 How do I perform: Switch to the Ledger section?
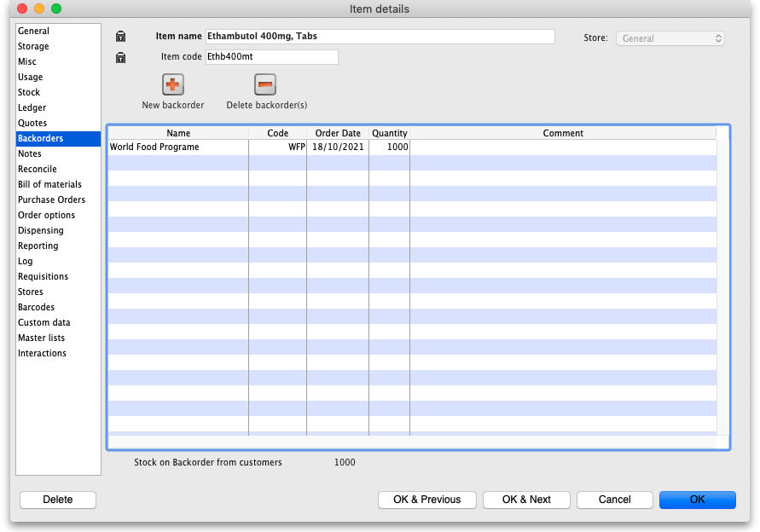tap(32, 107)
